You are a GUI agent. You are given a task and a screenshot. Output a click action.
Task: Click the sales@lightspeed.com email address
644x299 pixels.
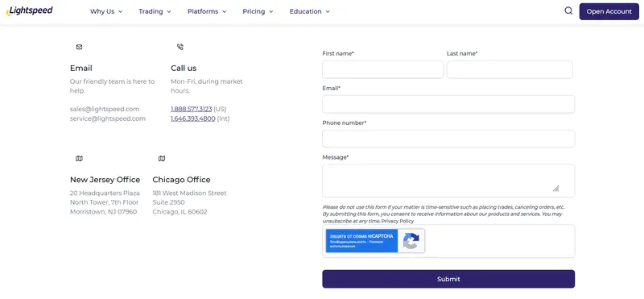pyautogui.click(x=105, y=109)
